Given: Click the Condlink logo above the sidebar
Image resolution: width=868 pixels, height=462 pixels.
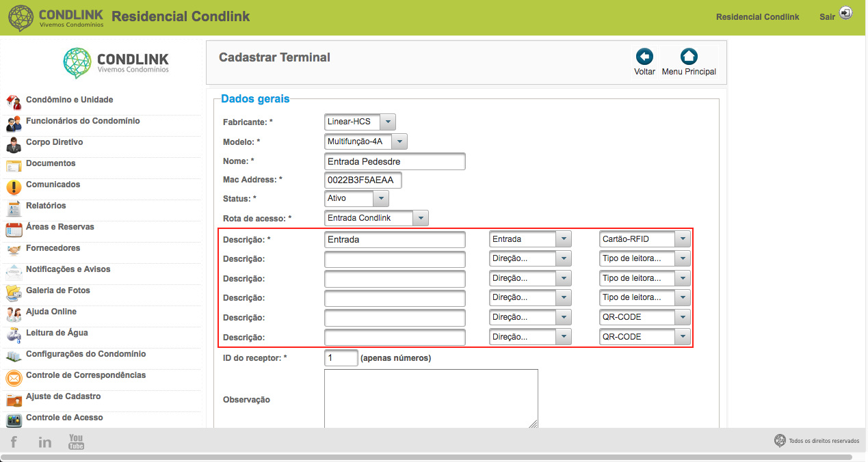Looking at the screenshot, I should coord(116,63).
